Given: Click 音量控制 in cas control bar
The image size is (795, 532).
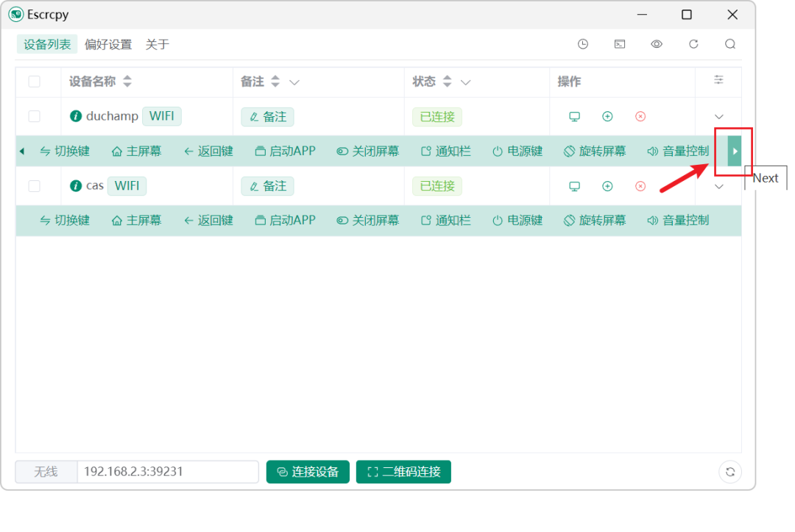Looking at the screenshot, I should (678, 221).
